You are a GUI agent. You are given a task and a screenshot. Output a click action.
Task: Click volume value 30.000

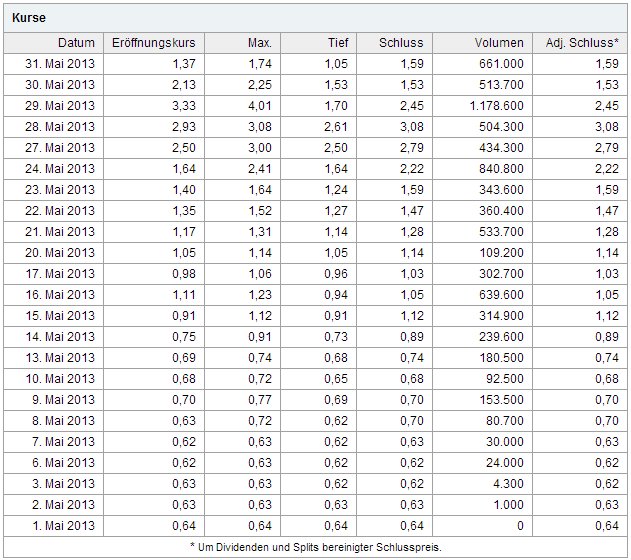click(x=505, y=441)
